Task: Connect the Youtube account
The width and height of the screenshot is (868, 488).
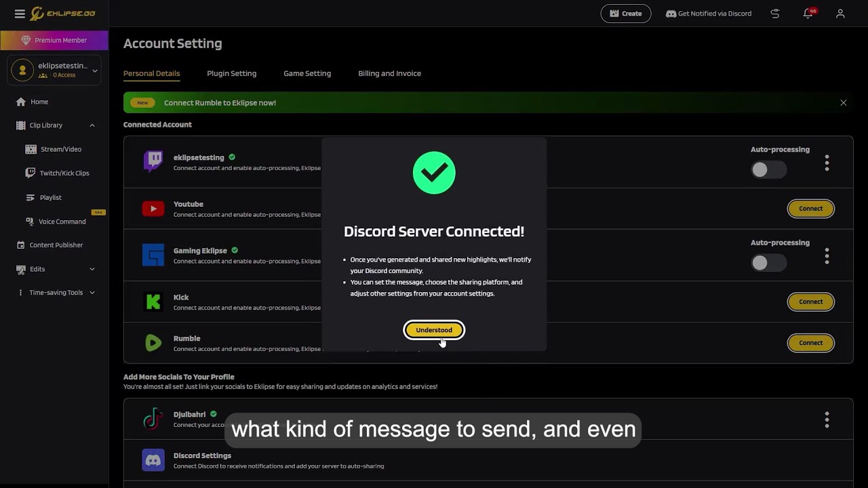Action: point(810,209)
